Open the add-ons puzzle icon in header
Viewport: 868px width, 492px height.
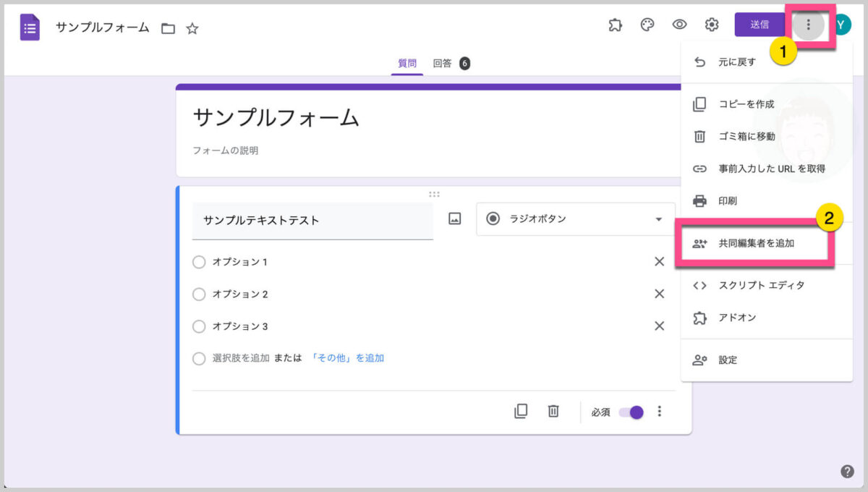pos(615,25)
